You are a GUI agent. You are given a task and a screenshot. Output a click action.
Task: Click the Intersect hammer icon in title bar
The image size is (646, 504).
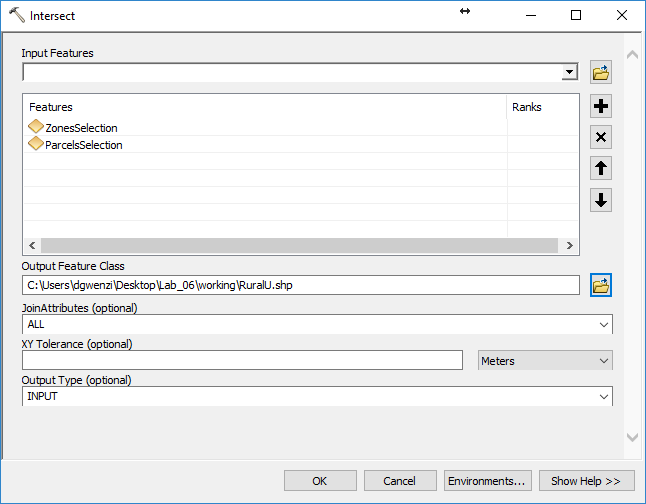point(16,16)
